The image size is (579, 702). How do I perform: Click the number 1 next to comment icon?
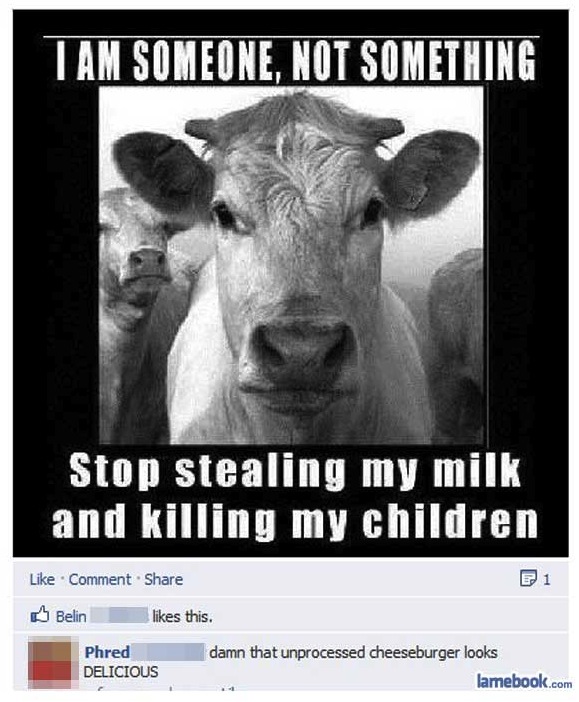[x=546, y=580]
